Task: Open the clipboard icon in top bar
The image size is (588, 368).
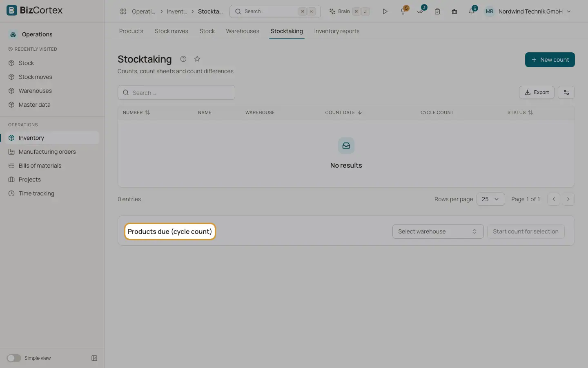Action: pyautogui.click(x=437, y=11)
